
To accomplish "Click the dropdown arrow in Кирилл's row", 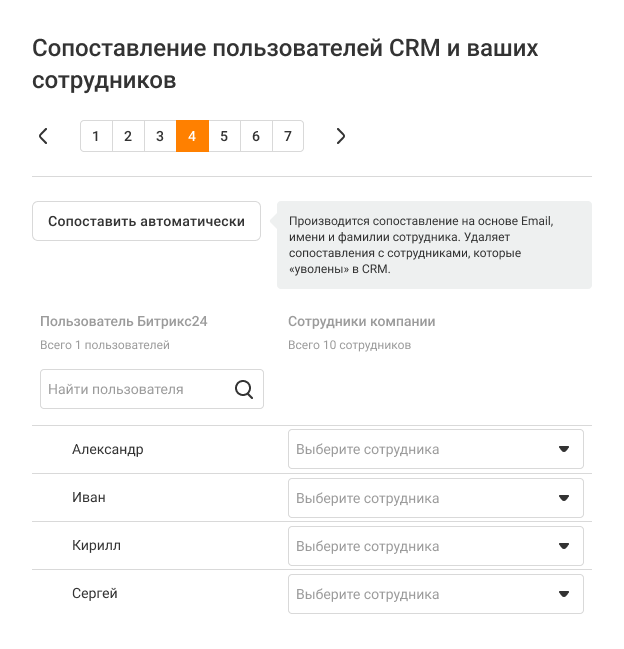I will click(x=564, y=546).
